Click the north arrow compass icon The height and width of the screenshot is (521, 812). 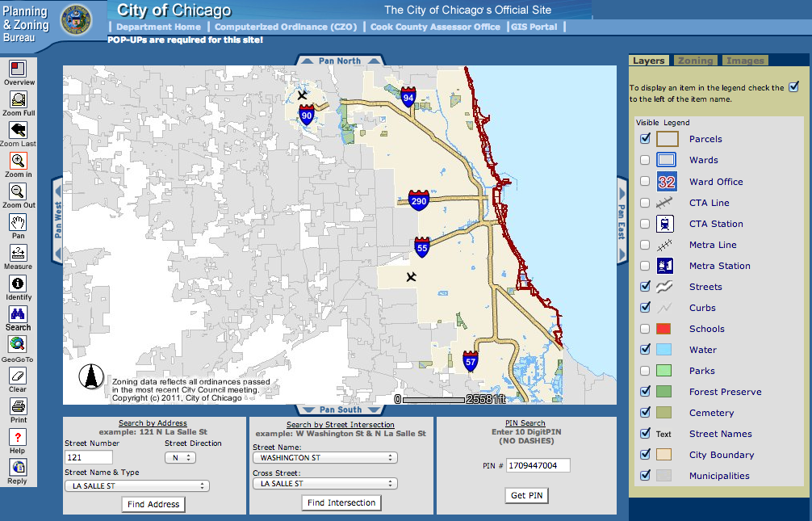pos(91,376)
